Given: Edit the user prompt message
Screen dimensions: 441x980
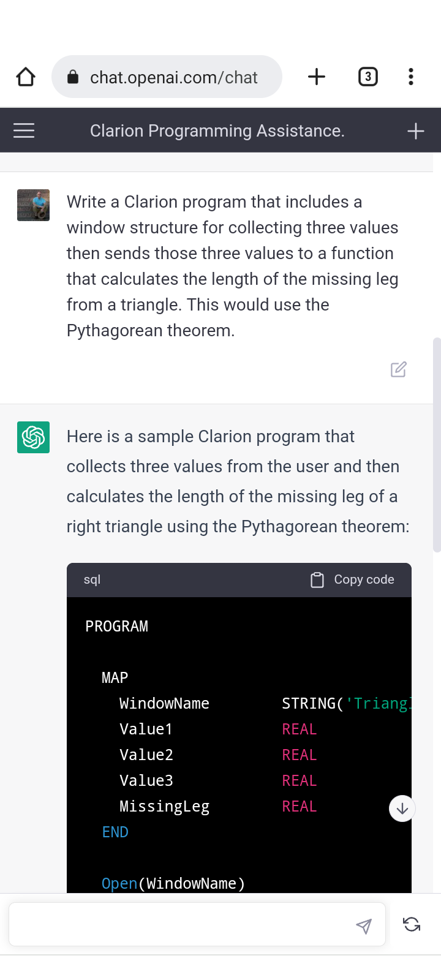Looking at the screenshot, I should (x=399, y=369).
